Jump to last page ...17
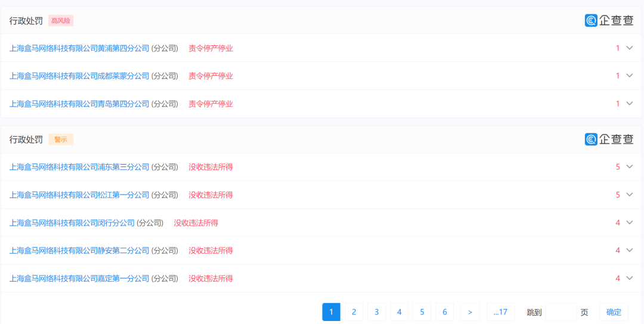 pyautogui.click(x=500, y=312)
